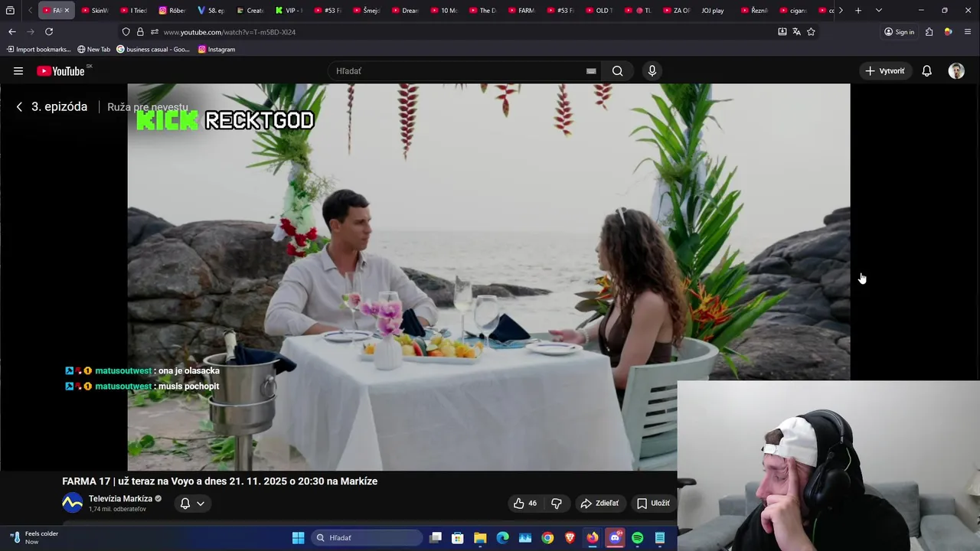Open the browser extensions puzzle icon
Viewport: 980px width, 551px height.
929,32
